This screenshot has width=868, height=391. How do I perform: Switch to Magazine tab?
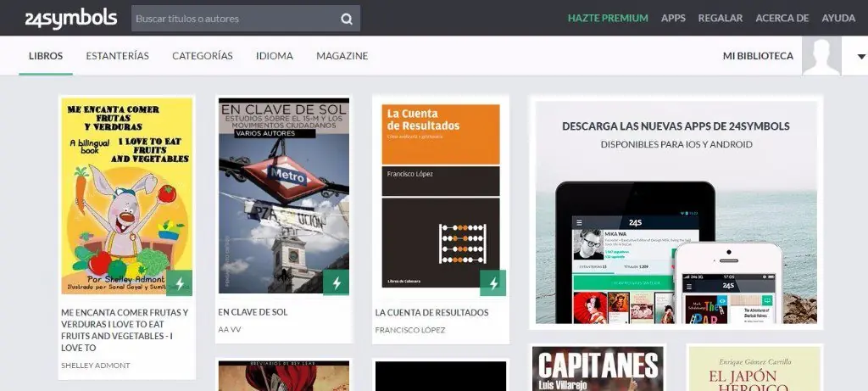click(x=342, y=56)
